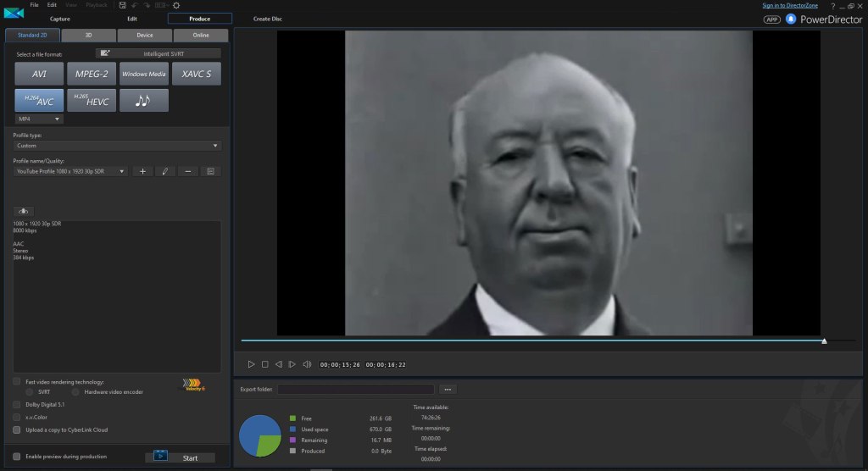Click the pencil icon to edit profile
868x471 pixels.
pos(164,171)
